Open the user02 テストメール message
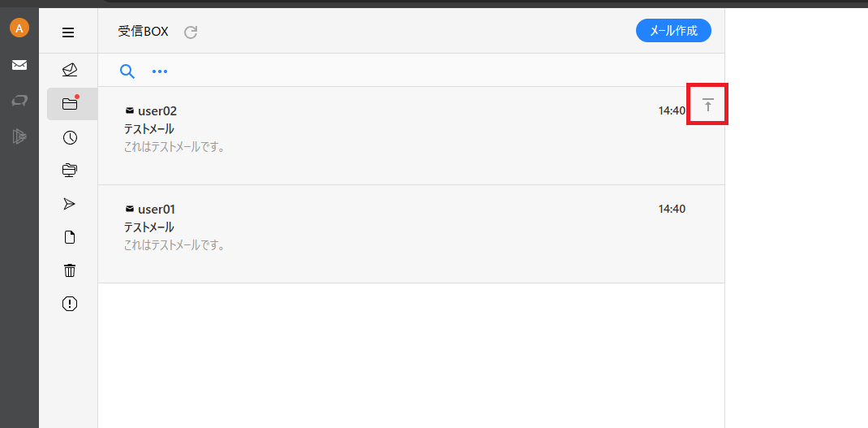This screenshot has width=868, height=428. (410, 136)
